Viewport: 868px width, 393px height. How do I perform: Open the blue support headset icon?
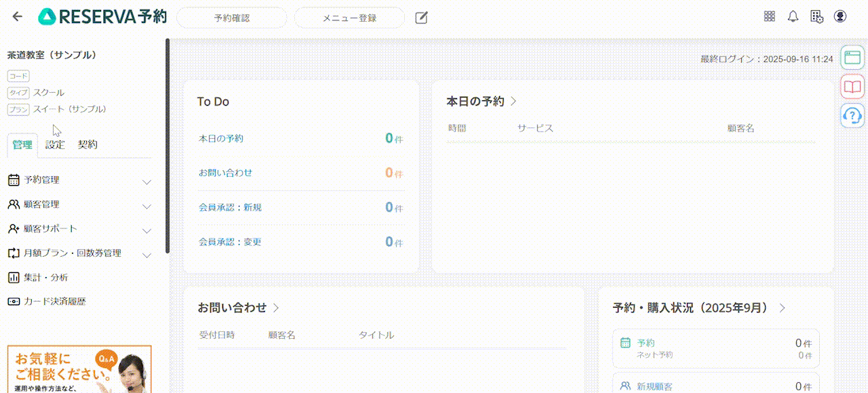pos(852,116)
